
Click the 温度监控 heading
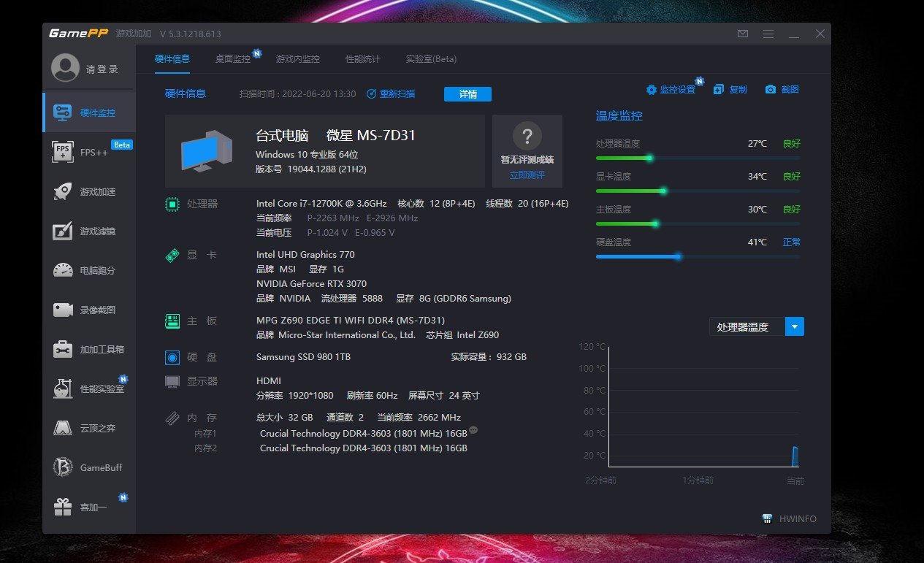pyautogui.click(x=619, y=115)
